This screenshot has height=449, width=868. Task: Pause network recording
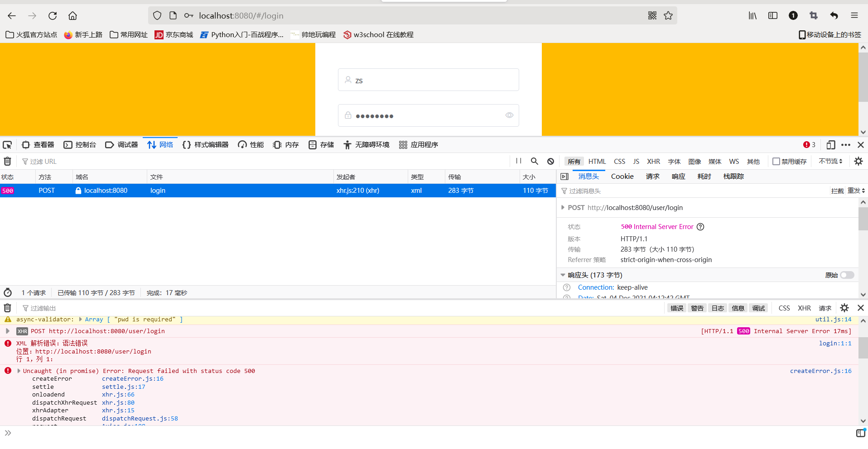point(519,161)
